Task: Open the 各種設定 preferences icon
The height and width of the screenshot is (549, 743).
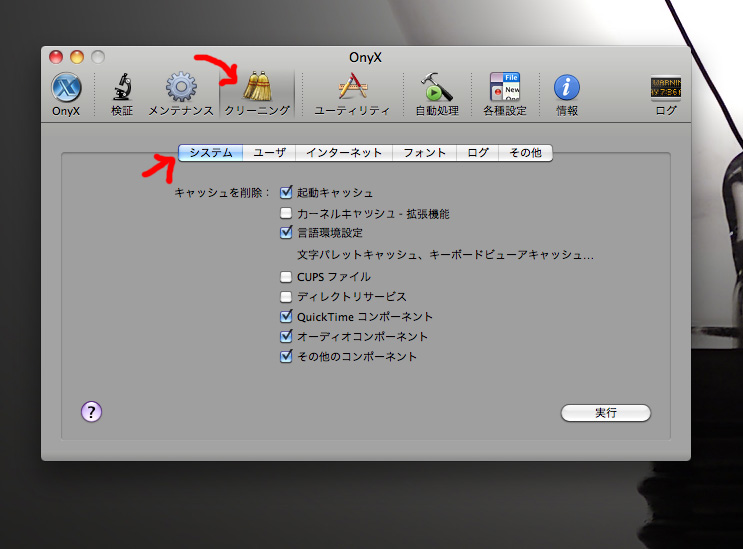Action: (x=505, y=87)
